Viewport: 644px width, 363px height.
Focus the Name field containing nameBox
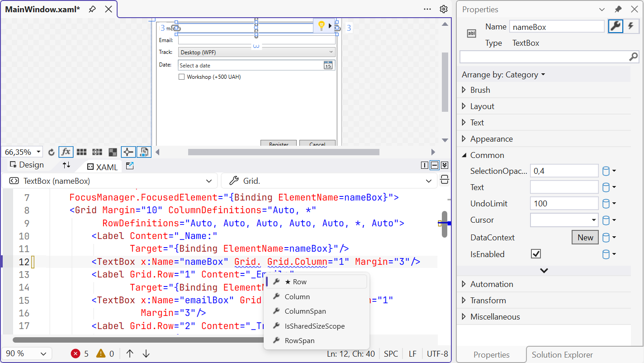(x=557, y=27)
